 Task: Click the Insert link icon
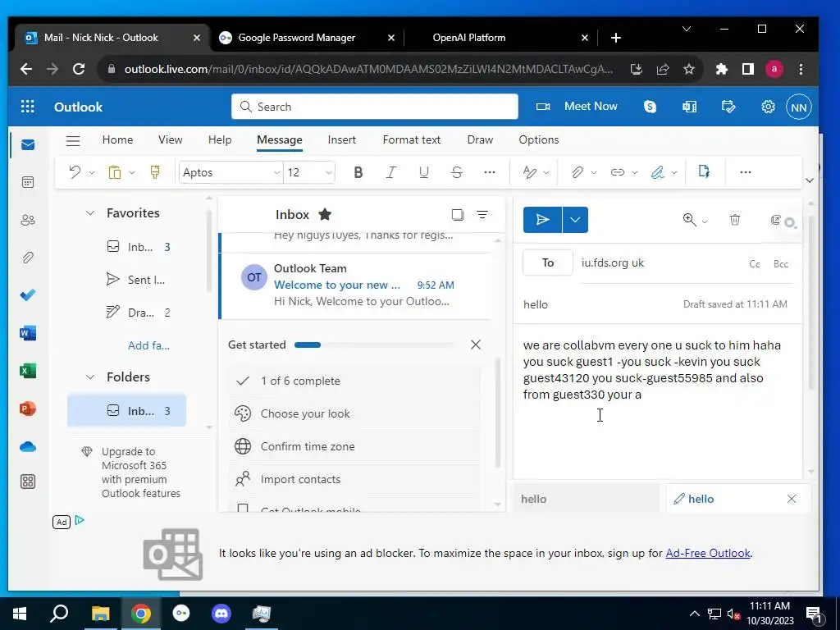click(x=618, y=172)
